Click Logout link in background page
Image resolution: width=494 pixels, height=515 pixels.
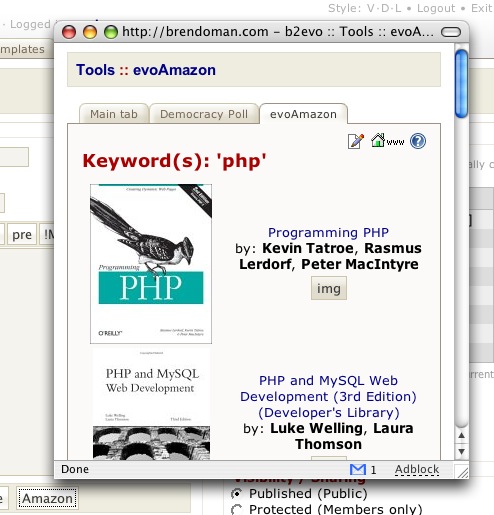pyautogui.click(x=436, y=8)
